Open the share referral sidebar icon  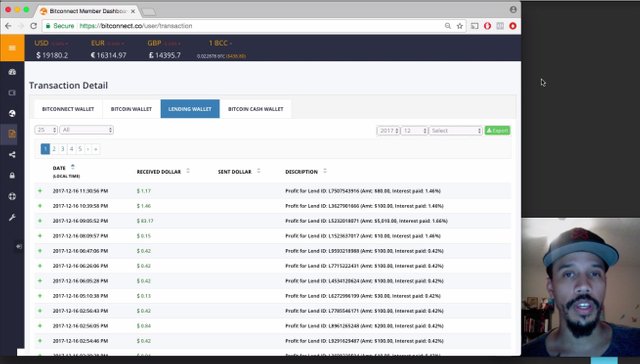pos(12,155)
